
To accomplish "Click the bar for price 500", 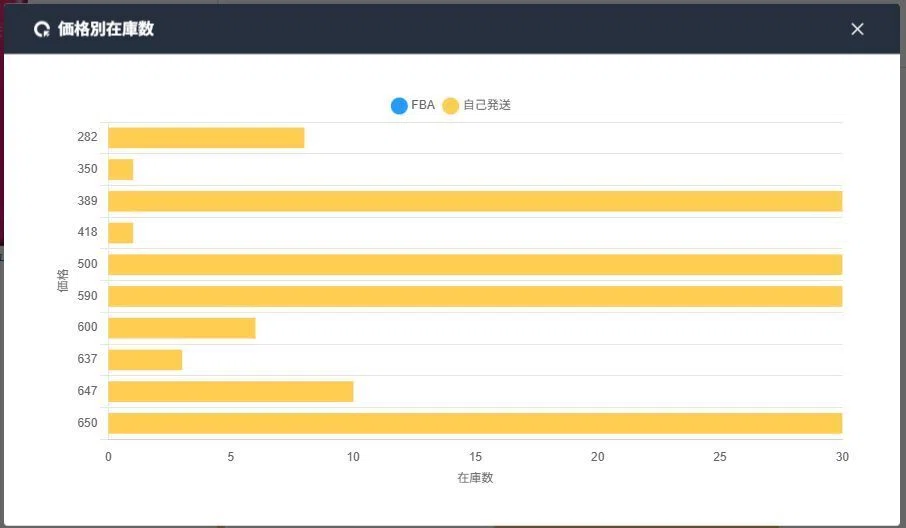I will [x=475, y=265].
